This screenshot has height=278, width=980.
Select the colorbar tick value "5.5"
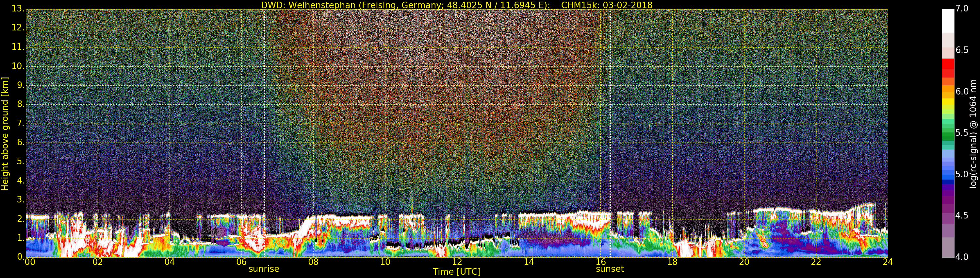(x=962, y=133)
